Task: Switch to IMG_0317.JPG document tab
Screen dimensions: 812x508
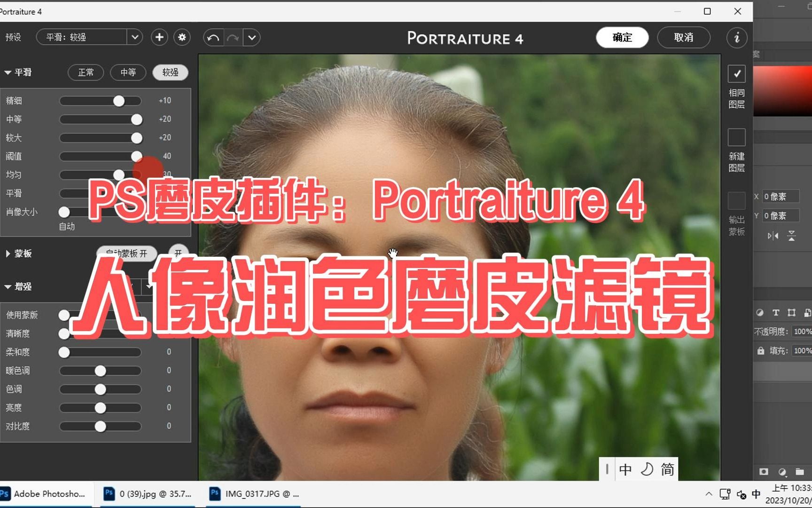Action: [254, 494]
